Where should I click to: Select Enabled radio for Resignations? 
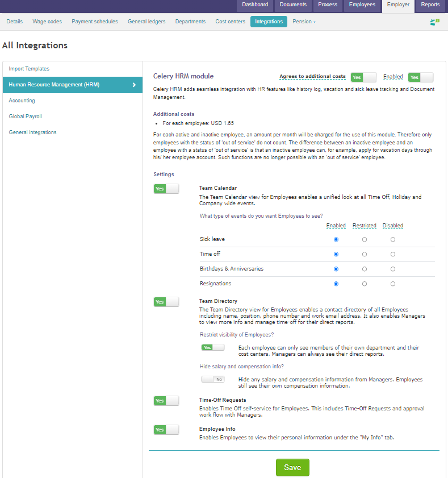tap(336, 284)
